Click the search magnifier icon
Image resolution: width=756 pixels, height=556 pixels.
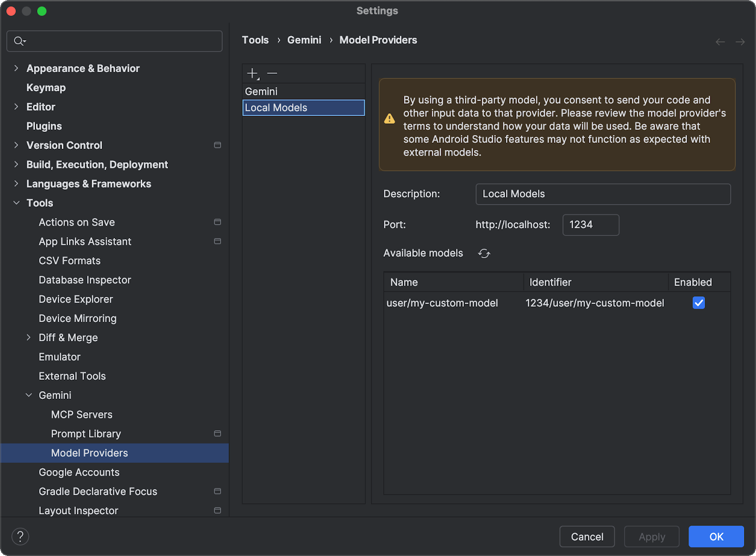coord(19,41)
